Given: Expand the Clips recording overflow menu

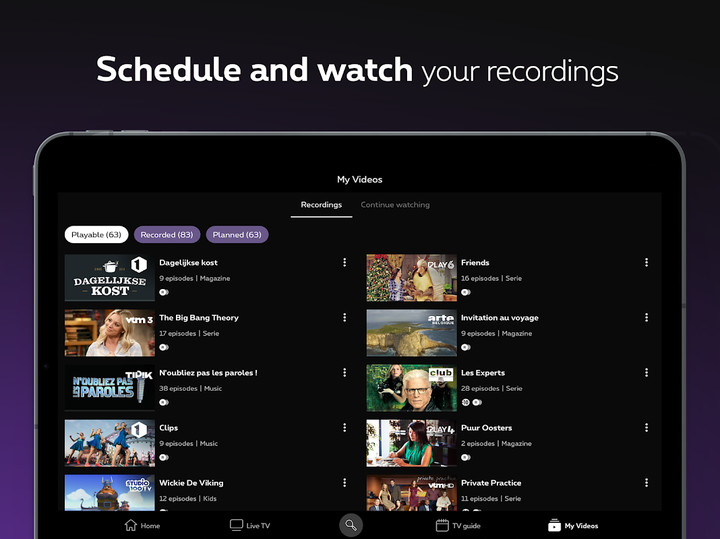Looking at the screenshot, I should [x=345, y=428].
